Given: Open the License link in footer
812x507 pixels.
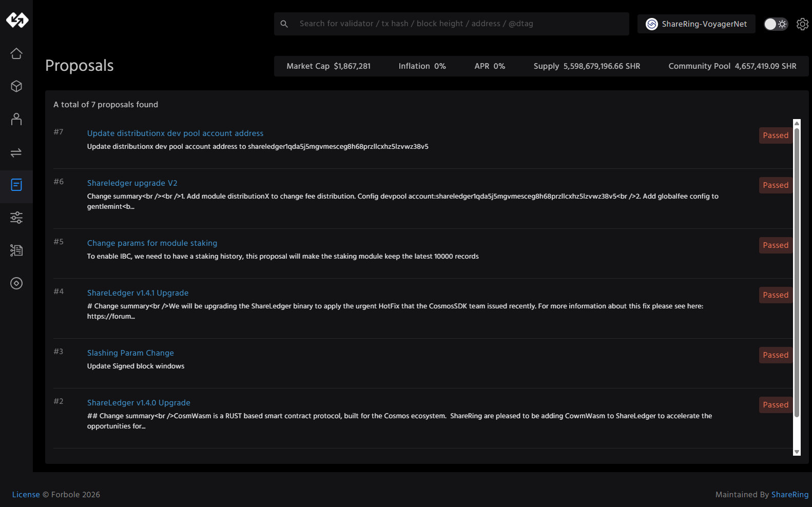Looking at the screenshot, I should tap(26, 495).
